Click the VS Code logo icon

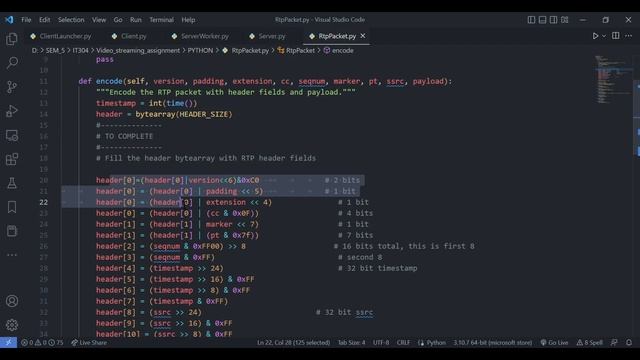point(9,20)
